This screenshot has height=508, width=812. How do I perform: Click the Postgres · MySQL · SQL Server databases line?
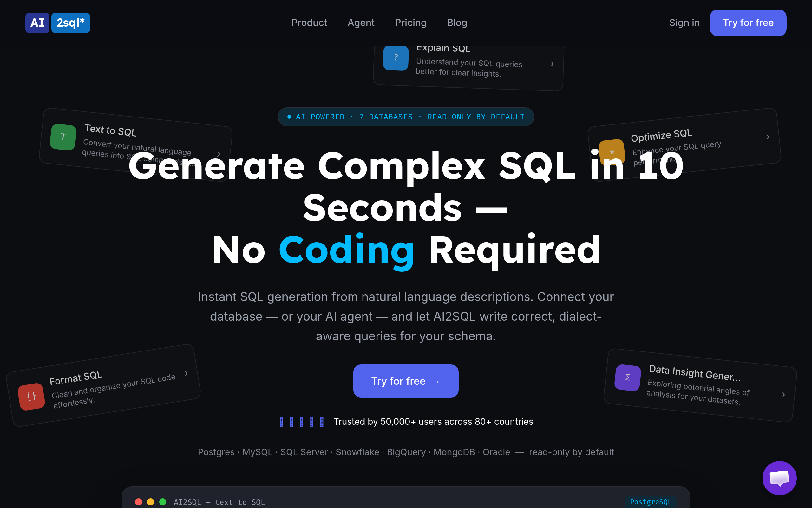click(x=406, y=452)
